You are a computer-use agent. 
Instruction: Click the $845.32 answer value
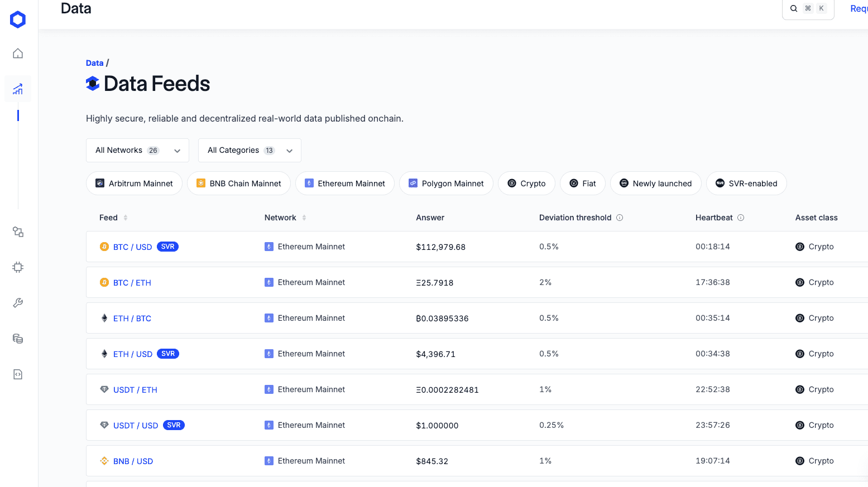(432, 461)
